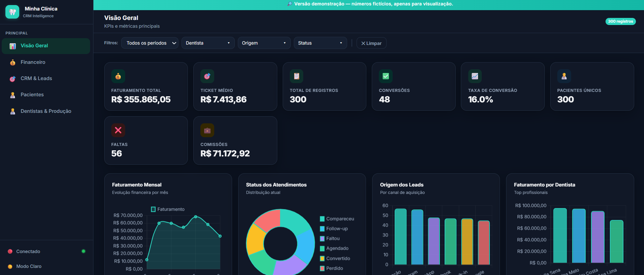Open the Origem filter dropdown
Image resolution: width=644 pixels, height=275 pixels.
(264, 43)
